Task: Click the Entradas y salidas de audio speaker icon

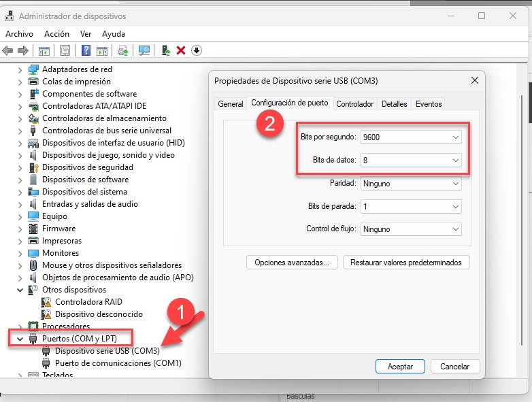Action: [x=33, y=204]
